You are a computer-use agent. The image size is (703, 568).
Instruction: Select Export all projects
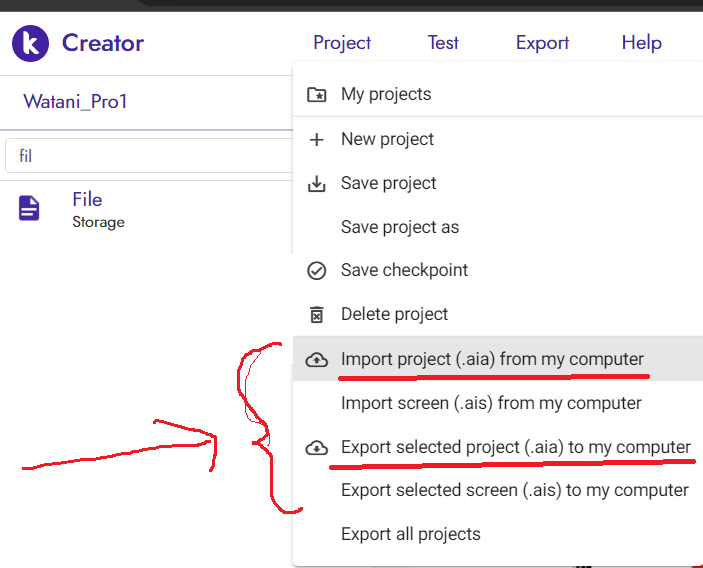(410, 534)
